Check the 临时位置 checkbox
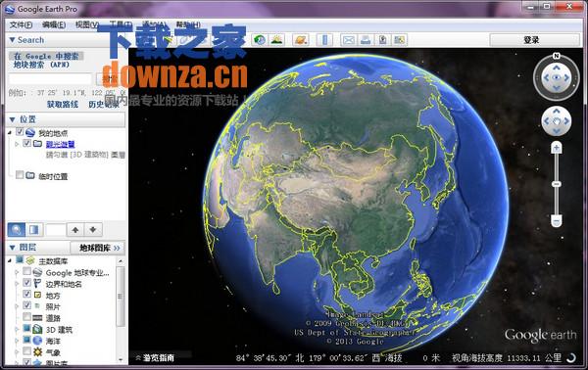The height and width of the screenshot is (370, 588). click(x=20, y=175)
